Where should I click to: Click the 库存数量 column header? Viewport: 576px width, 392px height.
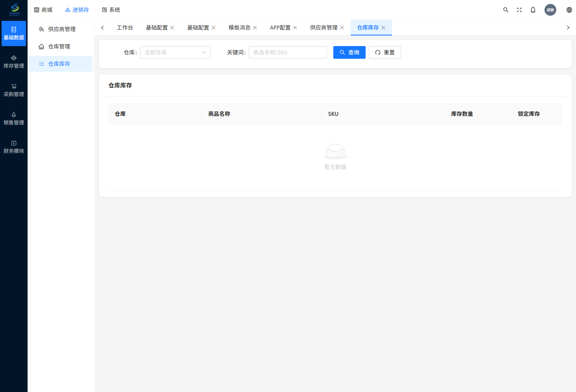point(462,114)
